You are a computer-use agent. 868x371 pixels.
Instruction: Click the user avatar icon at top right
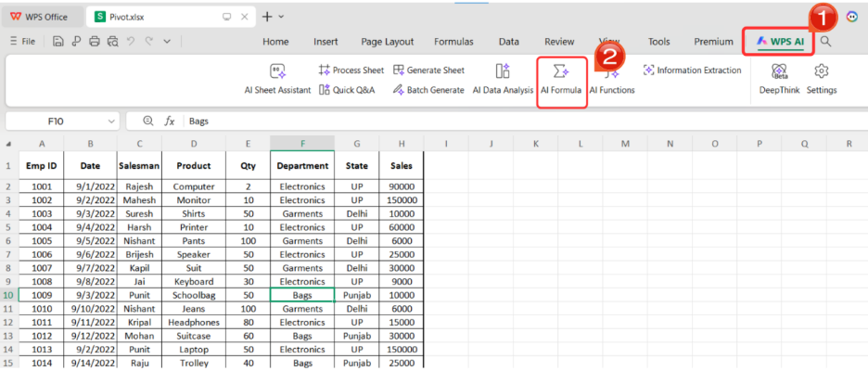852,18
